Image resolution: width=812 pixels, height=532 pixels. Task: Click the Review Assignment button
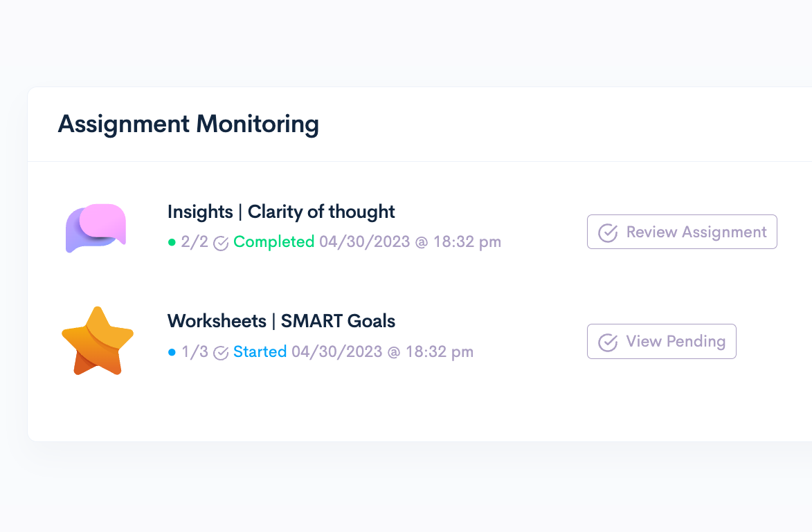[682, 232]
